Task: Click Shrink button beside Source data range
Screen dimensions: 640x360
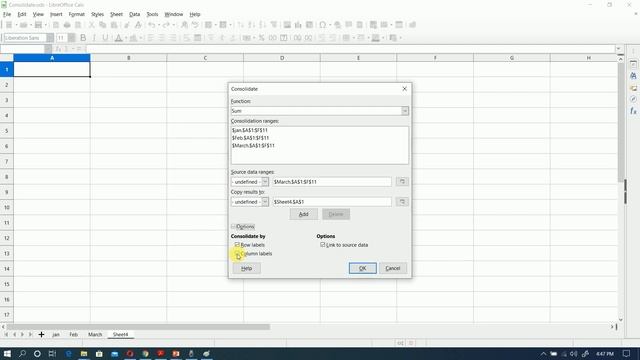Action: (402, 182)
